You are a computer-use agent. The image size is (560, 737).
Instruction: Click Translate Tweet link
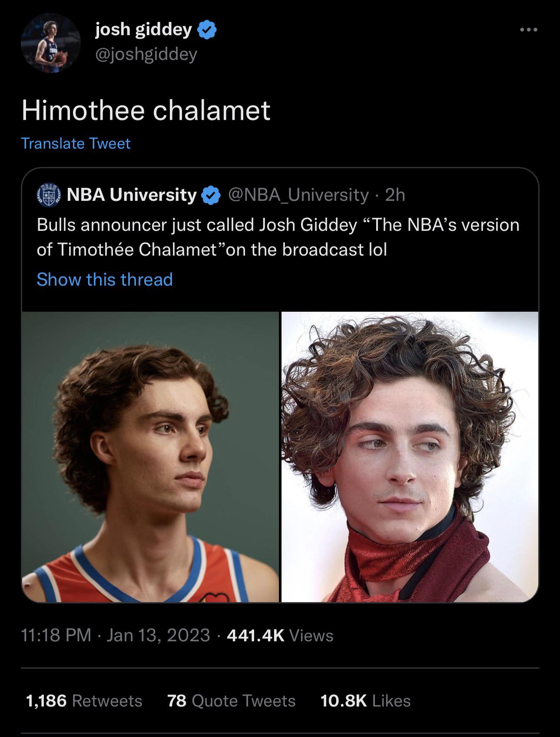coord(76,143)
